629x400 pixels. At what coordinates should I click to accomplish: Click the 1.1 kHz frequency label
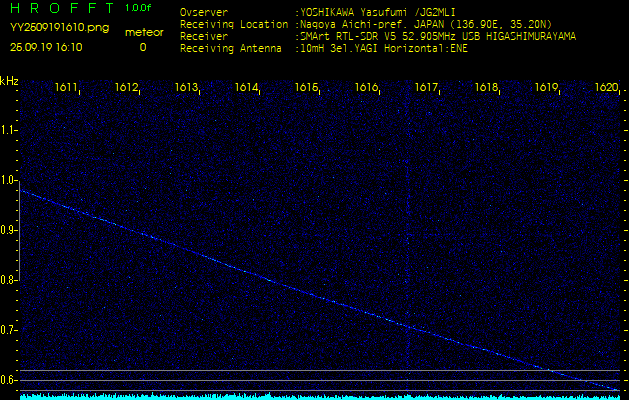pos(10,130)
